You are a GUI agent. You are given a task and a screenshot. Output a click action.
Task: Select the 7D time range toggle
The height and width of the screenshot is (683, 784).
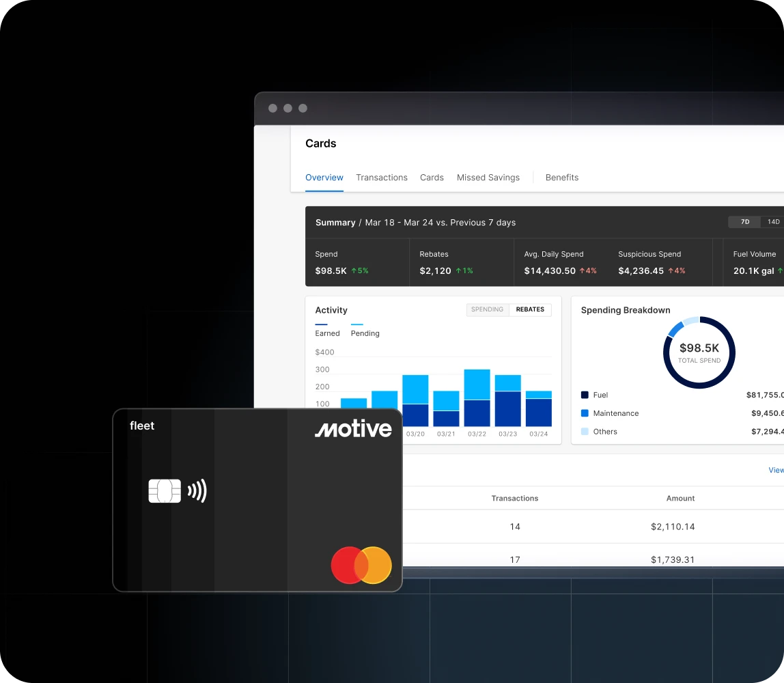(744, 222)
